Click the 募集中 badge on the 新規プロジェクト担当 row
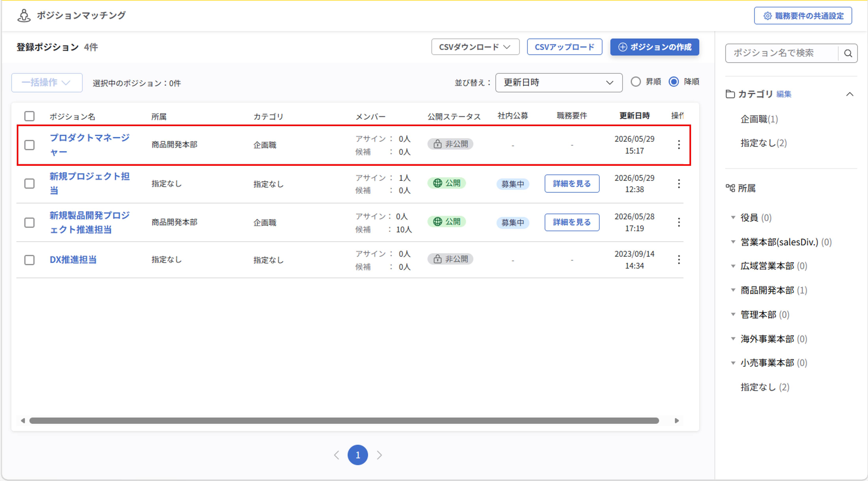Screen dimensions: 868x481 513,184
